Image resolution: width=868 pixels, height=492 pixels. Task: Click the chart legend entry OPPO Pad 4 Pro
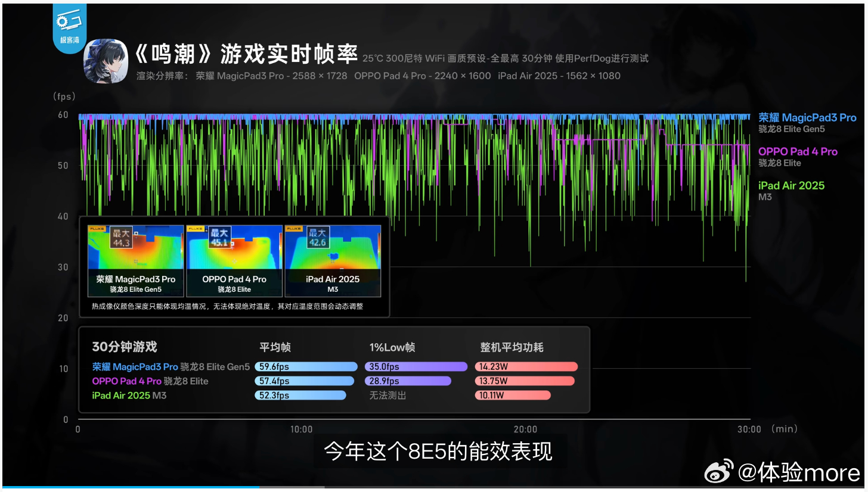click(x=798, y=151)
